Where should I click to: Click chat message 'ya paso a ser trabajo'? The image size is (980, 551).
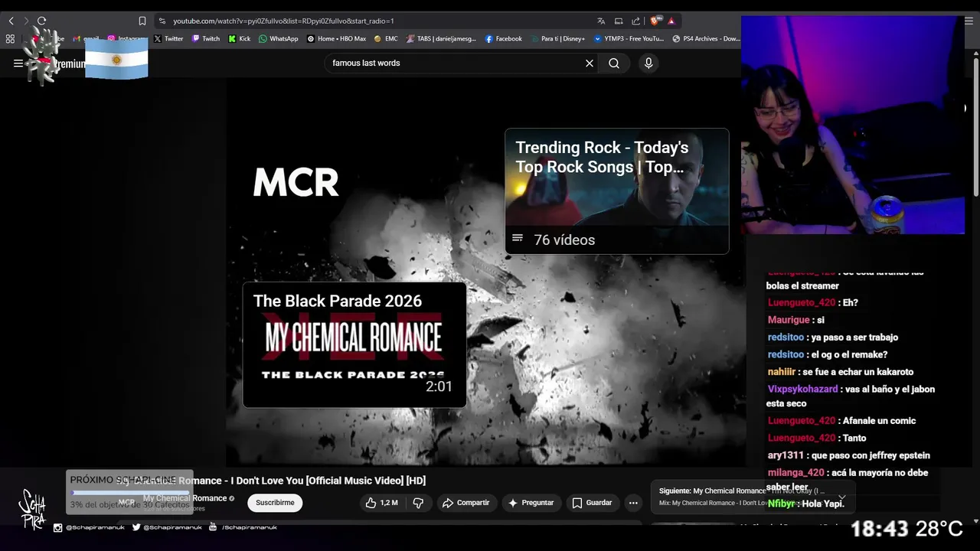tap(855, 337)
